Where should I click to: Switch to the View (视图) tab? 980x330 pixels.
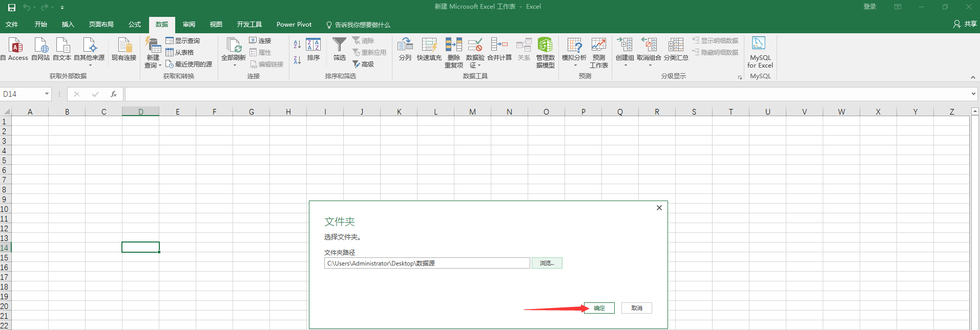216,25
